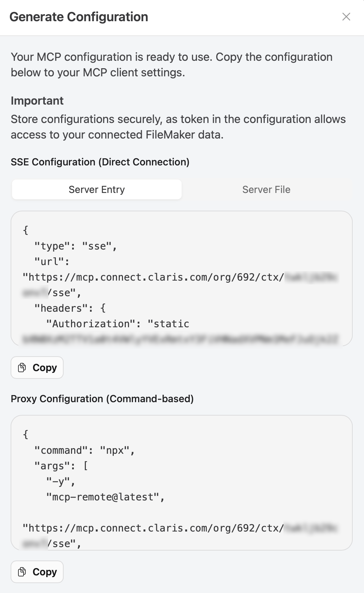Select the duplicate-document icon beside the second Copy label
The height and width of the screenshot is (593, 364).
pos(22,572)
